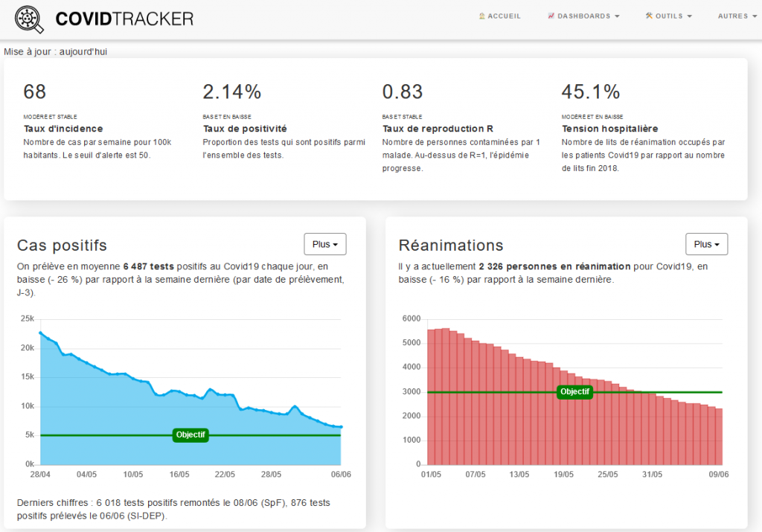The width and height of the screenshot is (762, 532).
Task: Click the Tension hospitalière heading
Action: click(610, 129)
